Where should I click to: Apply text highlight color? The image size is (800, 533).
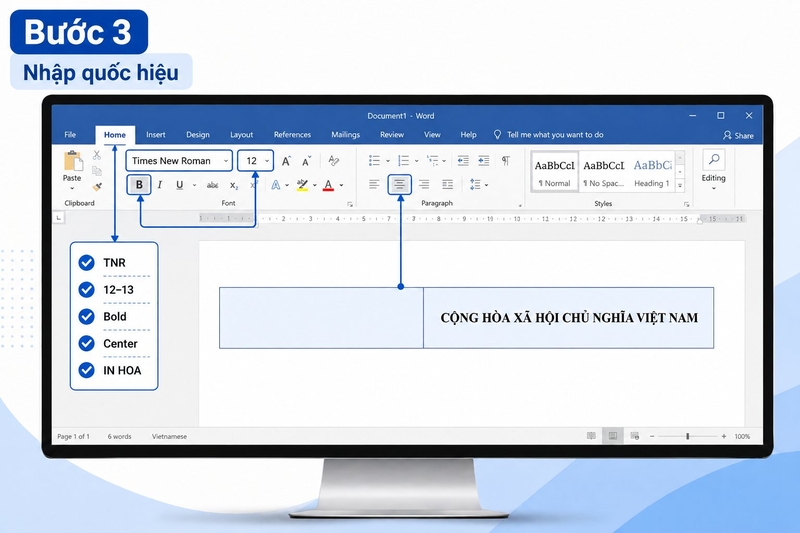tap(303, 185)
